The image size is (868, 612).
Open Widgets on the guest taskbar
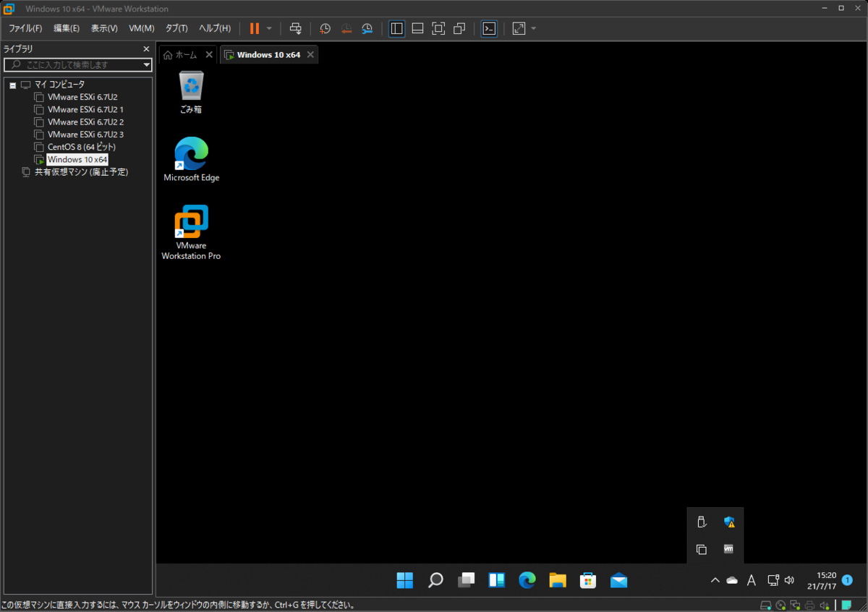point(496,580)
